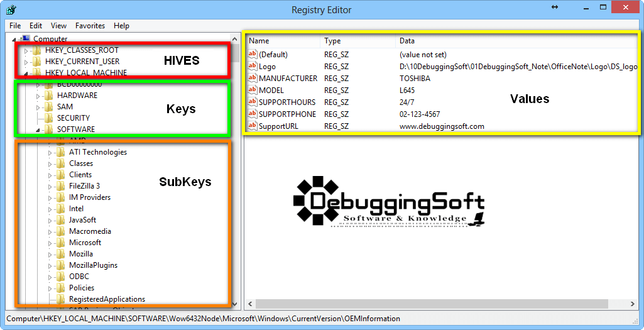The width and height of the screenshot is (644, 330).
Task: Expand the HKEY_CURRENT_USER hive
Action: click(26, 62)
